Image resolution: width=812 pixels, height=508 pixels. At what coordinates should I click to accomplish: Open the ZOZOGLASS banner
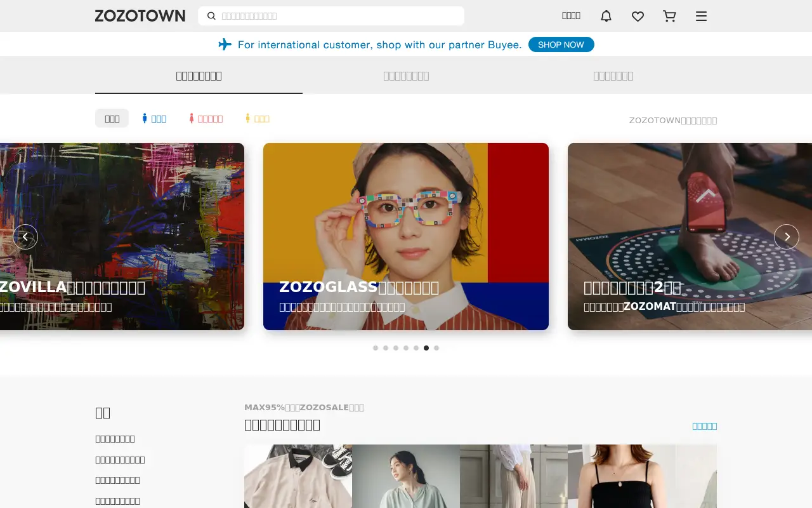click(x=406, y=236)
